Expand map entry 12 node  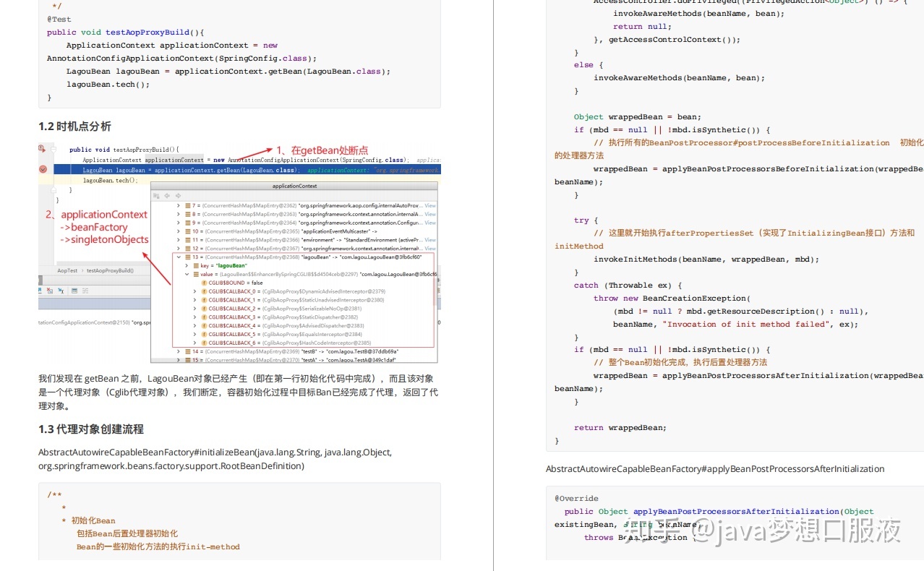(179, 249)
